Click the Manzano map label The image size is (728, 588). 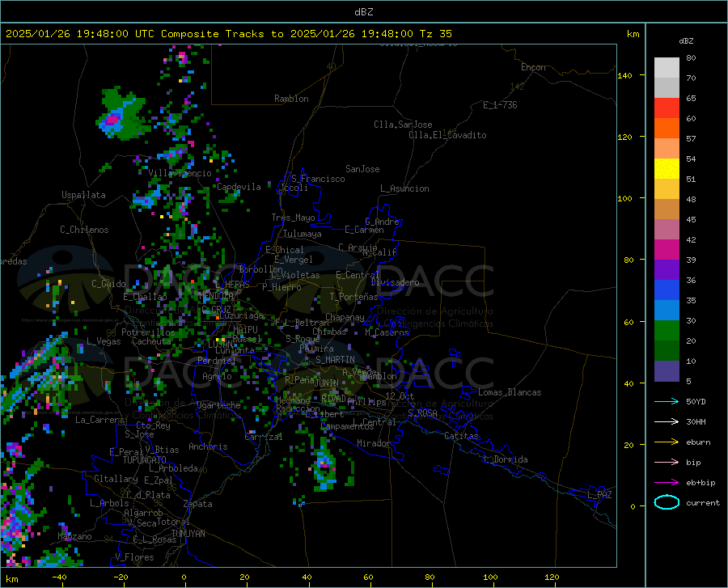click(x=74, y=536)
